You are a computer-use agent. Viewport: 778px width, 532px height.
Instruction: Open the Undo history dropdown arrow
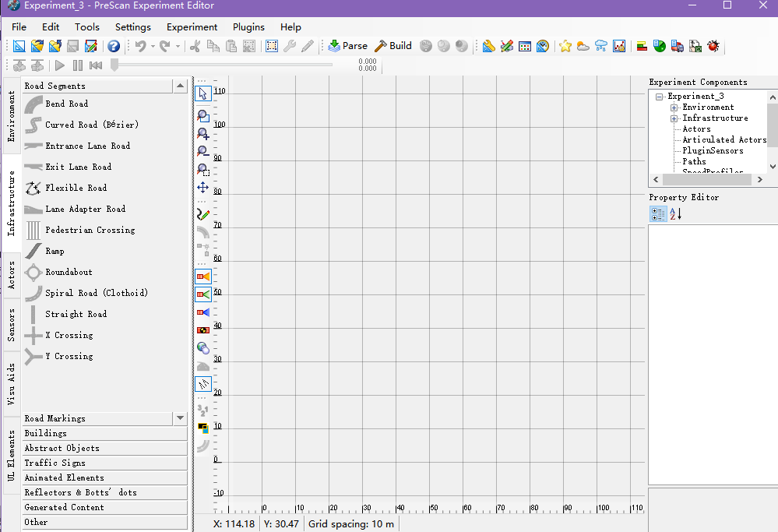[153, 46]
